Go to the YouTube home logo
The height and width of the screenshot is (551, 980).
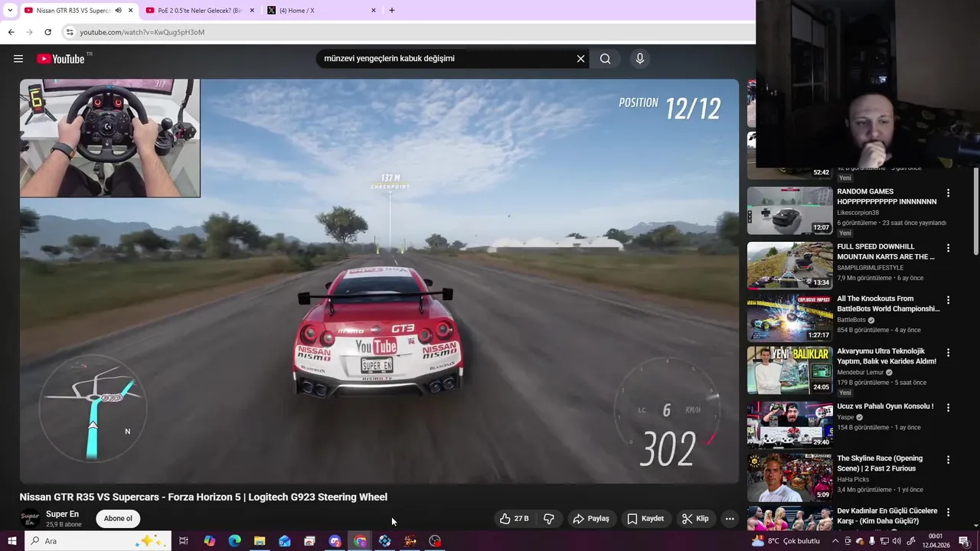coord(60,59)
